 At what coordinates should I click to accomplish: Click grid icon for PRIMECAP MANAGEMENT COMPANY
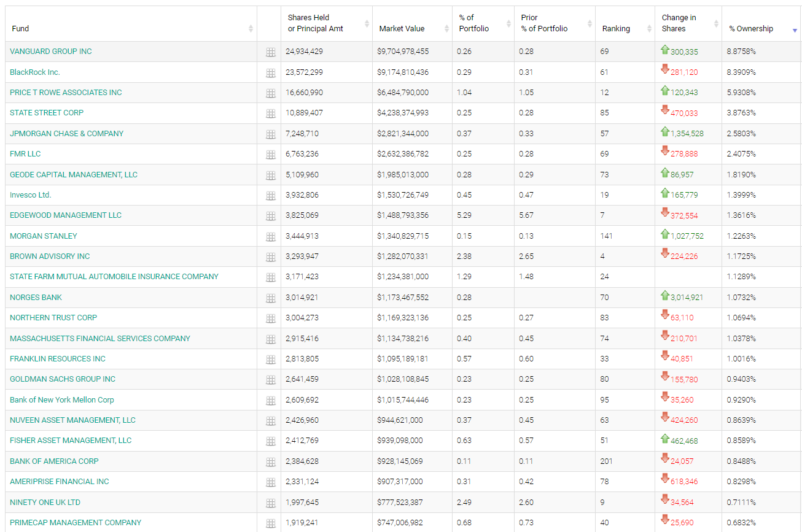270,523
